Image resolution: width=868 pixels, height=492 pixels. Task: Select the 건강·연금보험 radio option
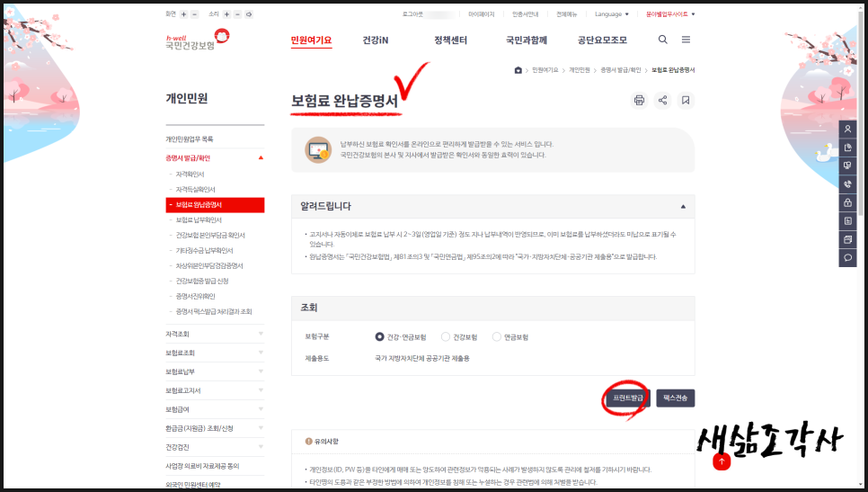point(379,337)
